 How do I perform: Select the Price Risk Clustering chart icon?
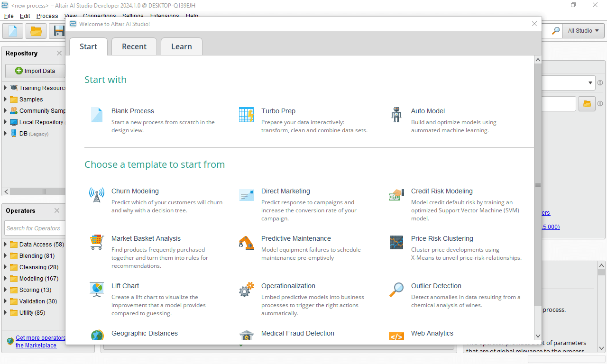(396, 242)
